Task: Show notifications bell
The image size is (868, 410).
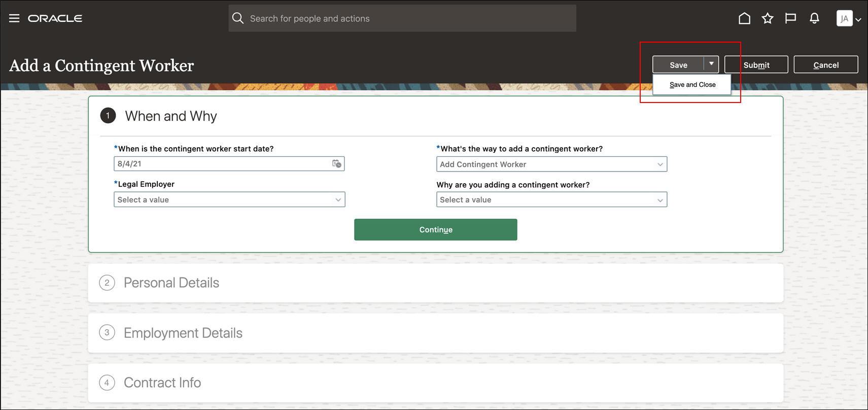Action: [x=814, y=19]
